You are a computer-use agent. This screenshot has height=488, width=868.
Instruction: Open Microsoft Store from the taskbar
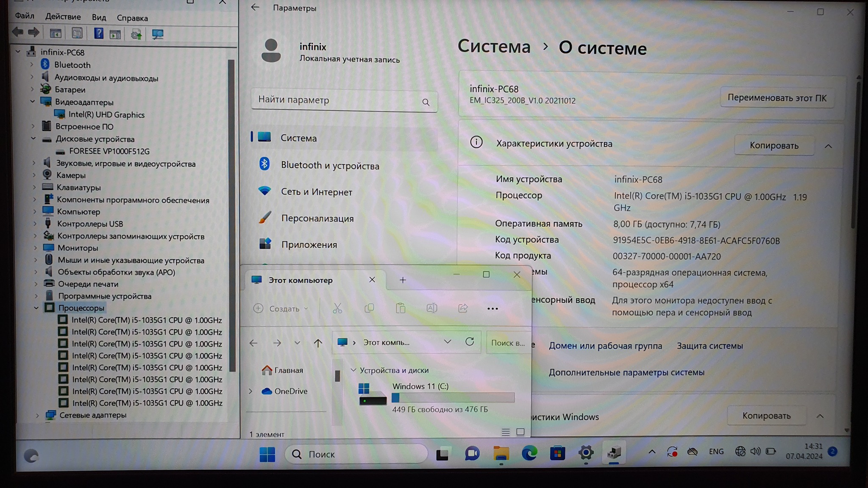coord(557,454)
